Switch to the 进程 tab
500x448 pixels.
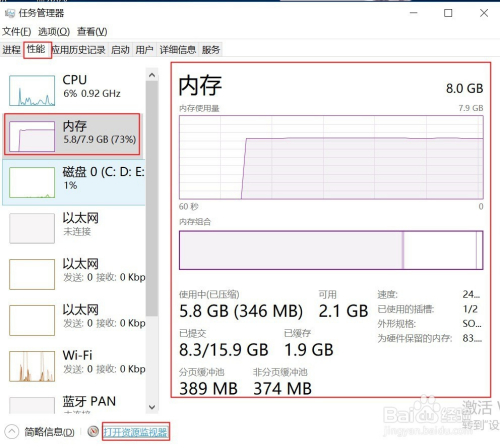tap(12, 50)
